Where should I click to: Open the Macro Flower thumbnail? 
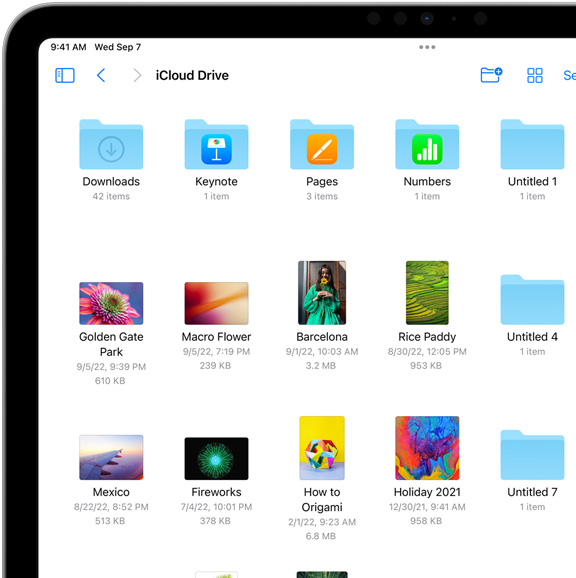pyautogui.click(x=216, y=303)
